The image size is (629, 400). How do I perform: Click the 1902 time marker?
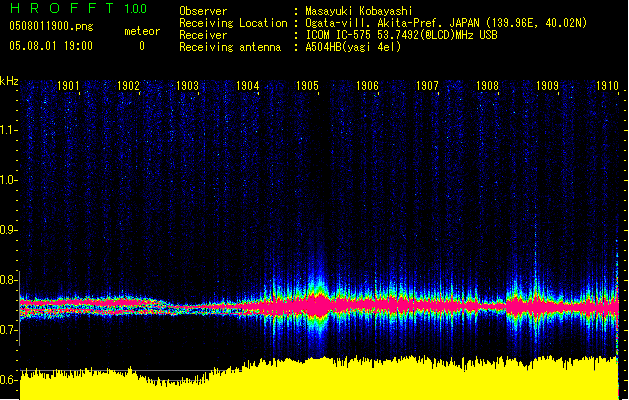(x=128, y=86)
